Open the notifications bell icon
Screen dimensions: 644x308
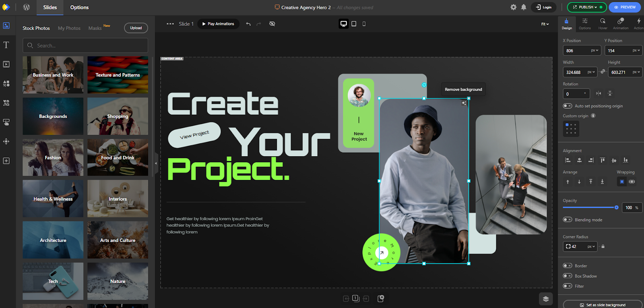coord(524,7)
